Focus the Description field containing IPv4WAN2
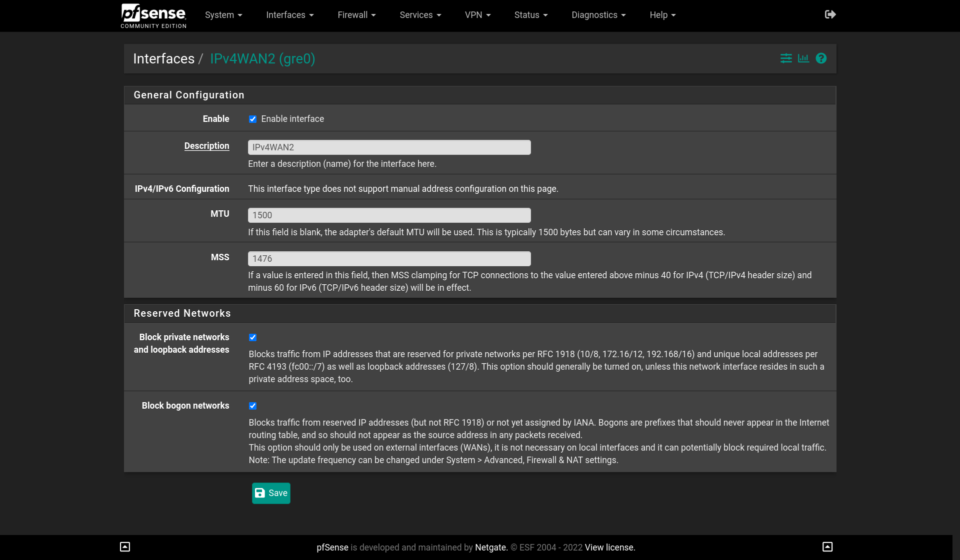960x560 pixels. [x=389, y=147]
